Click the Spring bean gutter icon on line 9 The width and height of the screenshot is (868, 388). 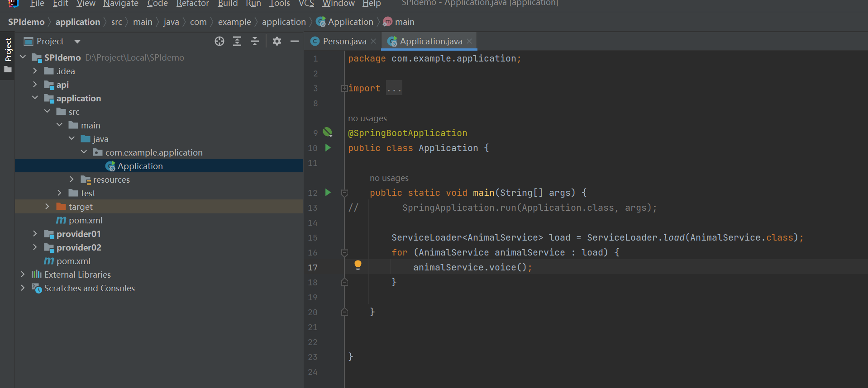tap(328, 132)
